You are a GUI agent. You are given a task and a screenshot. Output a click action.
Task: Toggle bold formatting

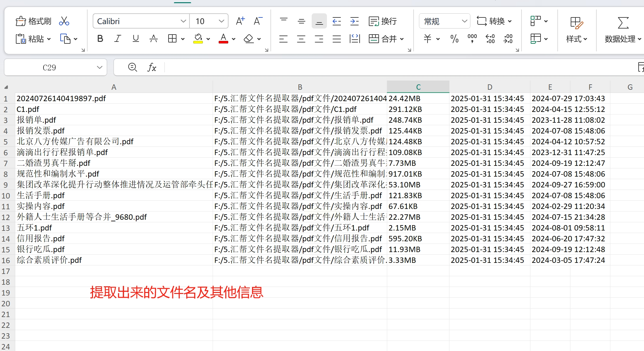tap(100, 39)
